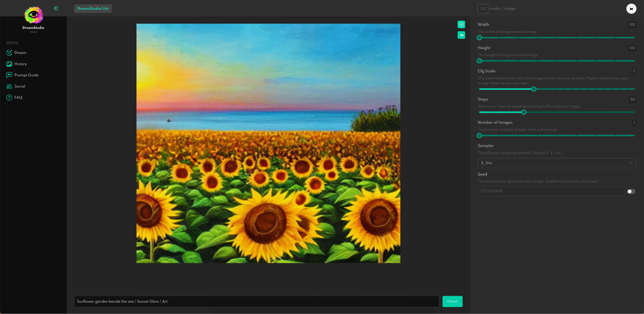Click the teal circled-X icon beside the image
This screenshot has width=644, height=314.
point(461,24)
